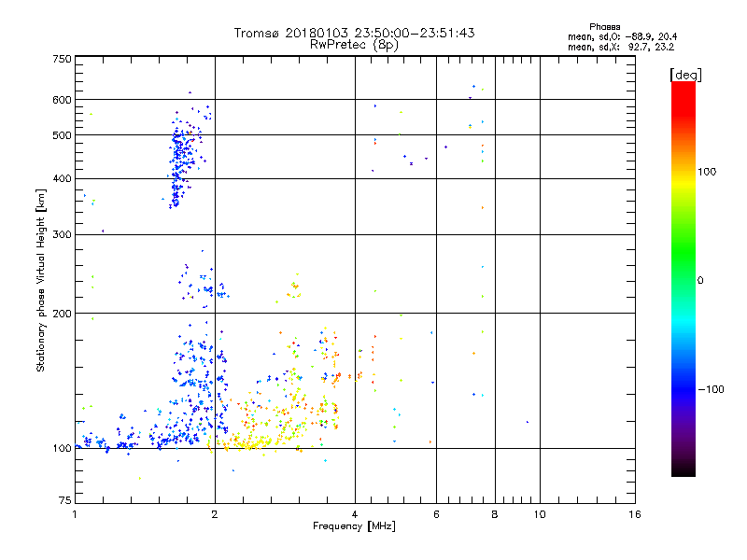Click the colorbar 0 tick label
The image size is (747, 560).
pos(700,281)
